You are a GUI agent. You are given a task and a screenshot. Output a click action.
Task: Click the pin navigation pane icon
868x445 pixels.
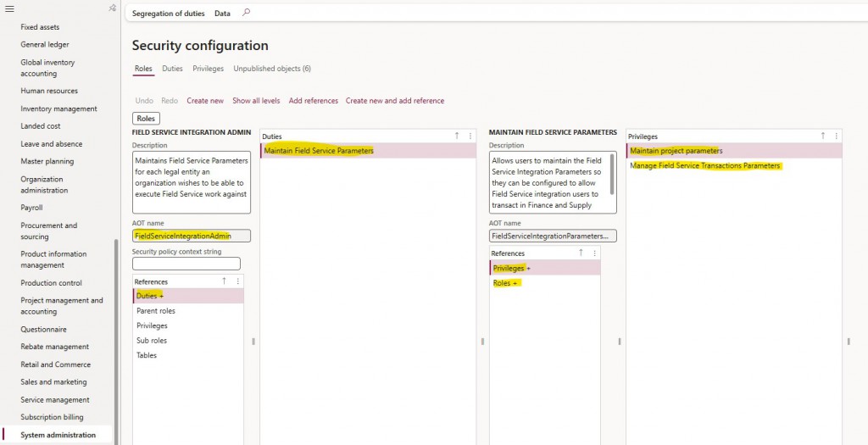point(113,8)
